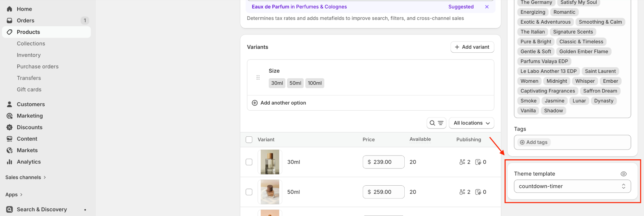This screenshot has height=216, width=644.
Task: Click the Content icon in sidebar
Action: click(x=9, y=139)
